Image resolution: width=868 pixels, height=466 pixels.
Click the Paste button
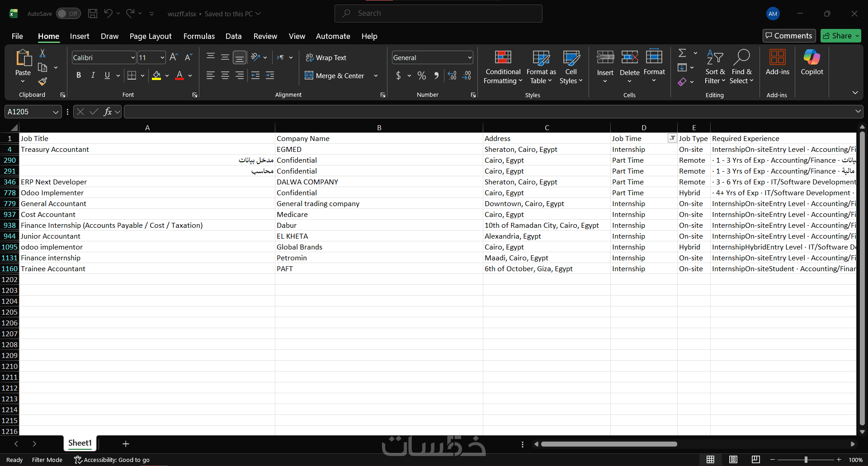point(23,62)
